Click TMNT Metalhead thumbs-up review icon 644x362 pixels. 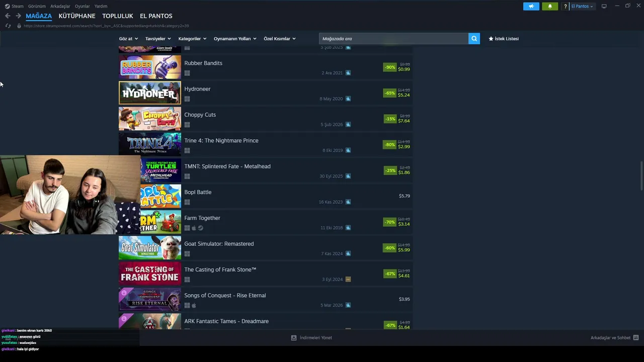pos(348,176)
